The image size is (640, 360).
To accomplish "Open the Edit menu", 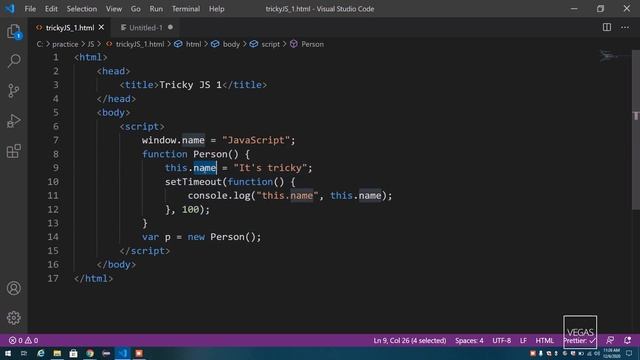I will [x=51, y=9].
